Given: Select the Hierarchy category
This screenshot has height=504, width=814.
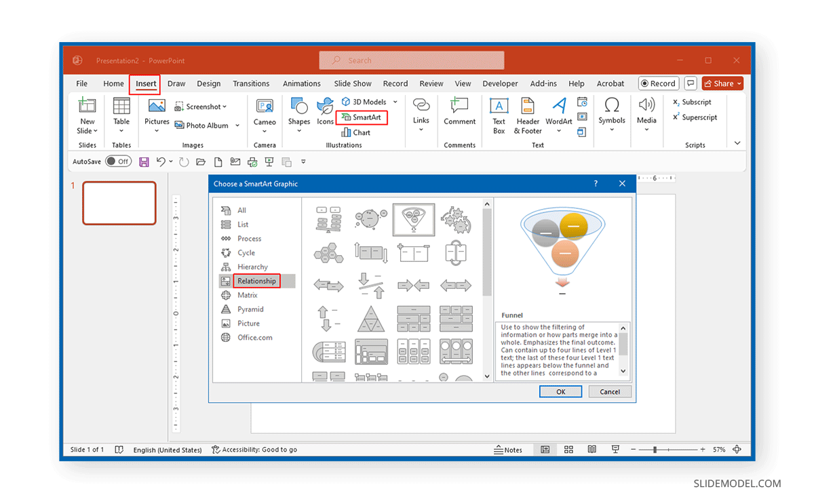Looking at the screenshot, I should tap(252, 267).
